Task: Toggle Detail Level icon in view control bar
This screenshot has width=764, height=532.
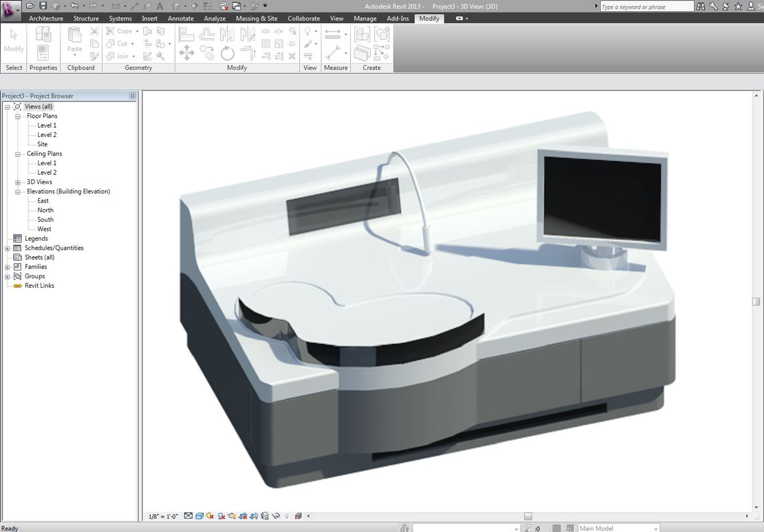Action: point(188,516)
